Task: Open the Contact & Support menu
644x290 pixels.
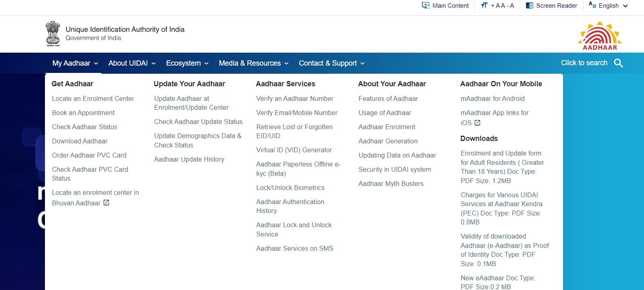Action: [332, 63]
